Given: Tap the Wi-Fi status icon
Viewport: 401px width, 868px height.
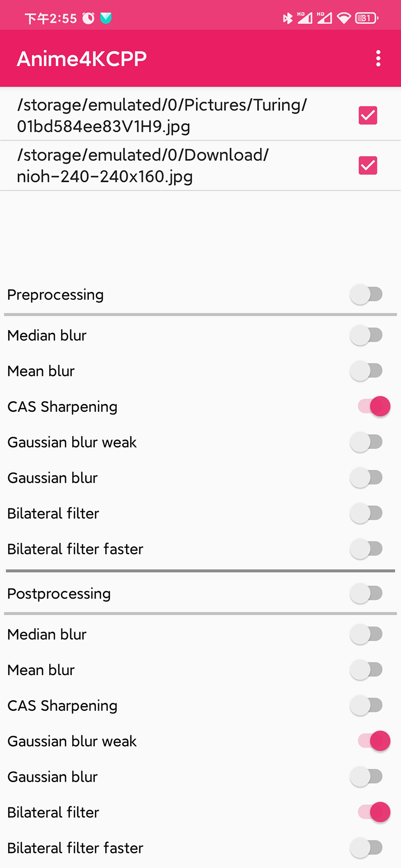Looking at the screenshot, I should (x=344, y=19).
